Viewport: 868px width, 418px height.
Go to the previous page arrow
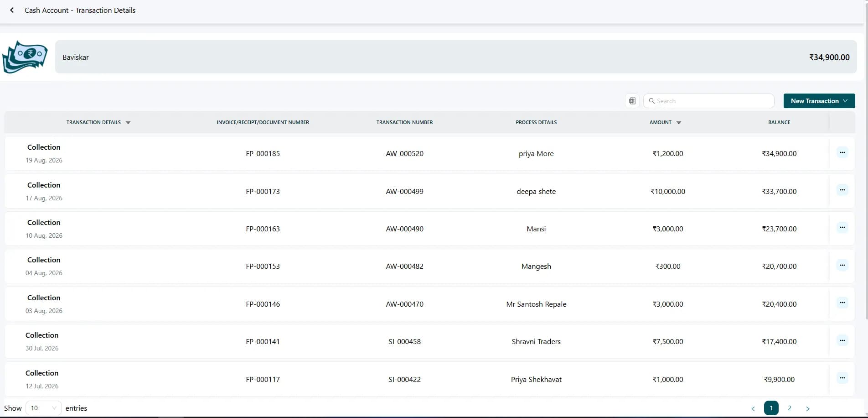(753, 408)
